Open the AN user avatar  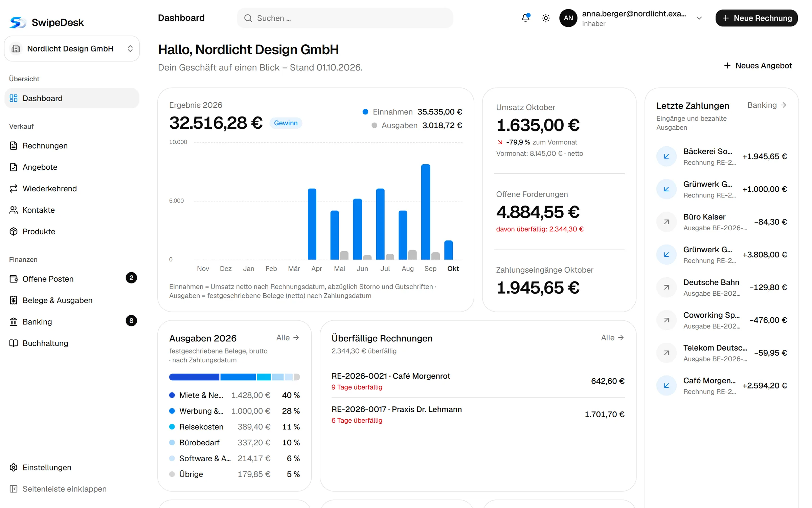(x=568, y=18)
